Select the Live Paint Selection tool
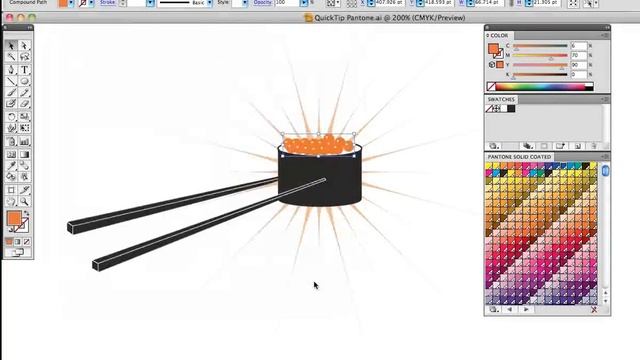This screenshot has width=640, height=360. (24, 177)
